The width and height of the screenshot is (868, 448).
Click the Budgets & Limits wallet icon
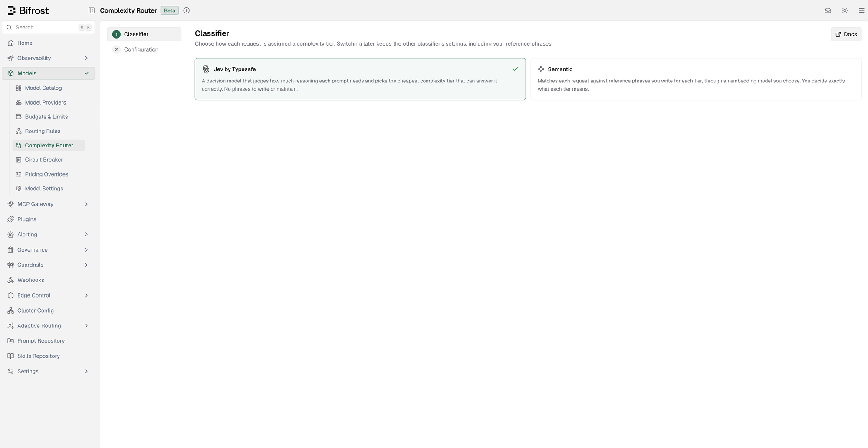pos(19,117)
